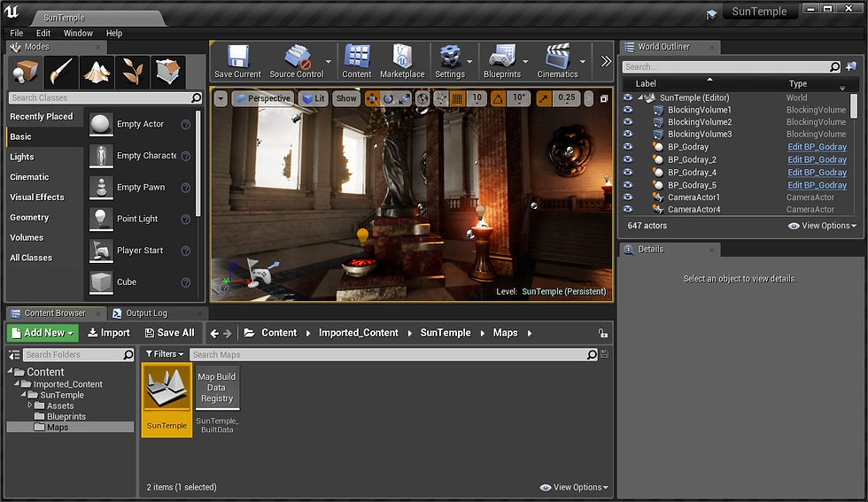The width and height of the screenshot is (868, 502).
Task: Toggle visibility of CameraActor1
Action: point(628,197)
